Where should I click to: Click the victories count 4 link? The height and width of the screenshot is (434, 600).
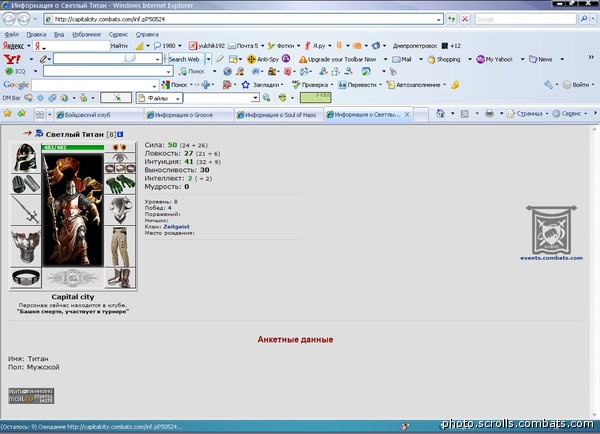tap(170, 208)
